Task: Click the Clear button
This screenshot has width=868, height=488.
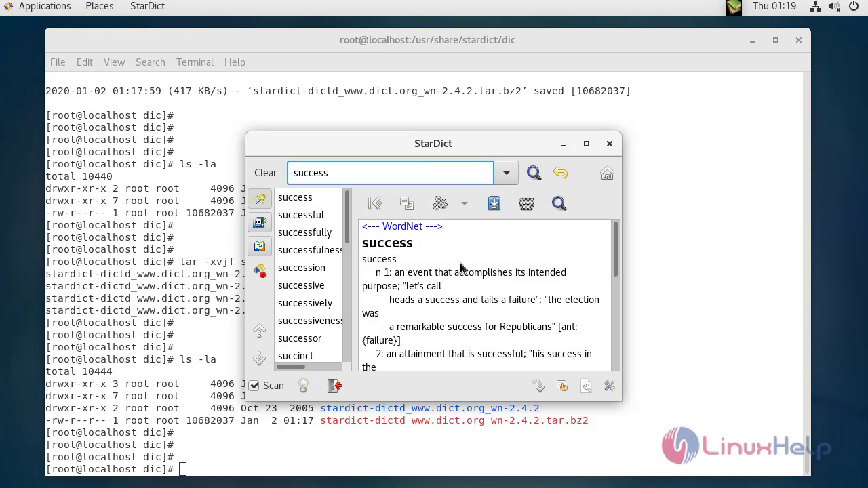Action: (265, 173)
